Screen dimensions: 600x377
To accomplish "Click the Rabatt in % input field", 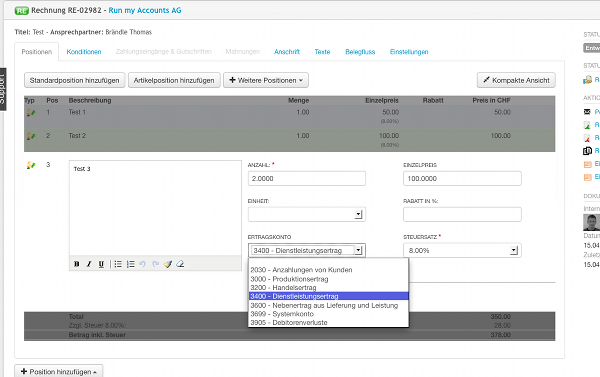I will (462, 214).
